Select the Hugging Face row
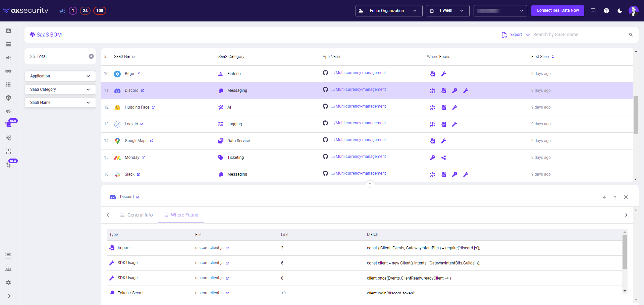 (367, 107)
